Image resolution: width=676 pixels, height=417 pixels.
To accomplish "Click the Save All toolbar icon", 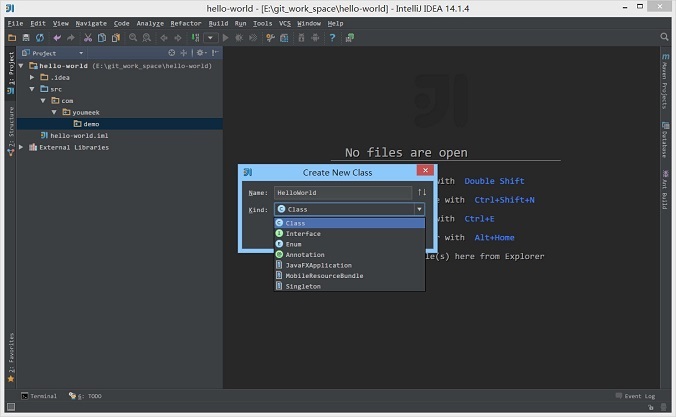I will click(x=26, y=38).
